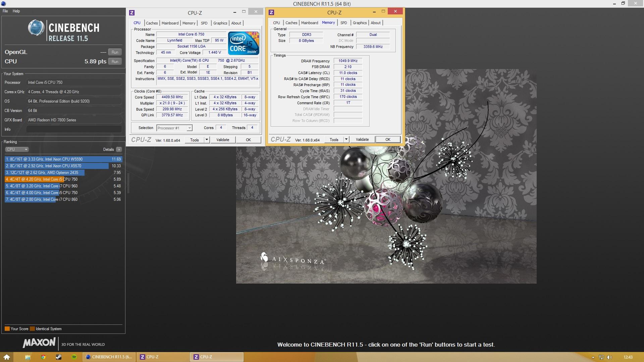Close the Memory CPU-Z window

pos(395,11)
